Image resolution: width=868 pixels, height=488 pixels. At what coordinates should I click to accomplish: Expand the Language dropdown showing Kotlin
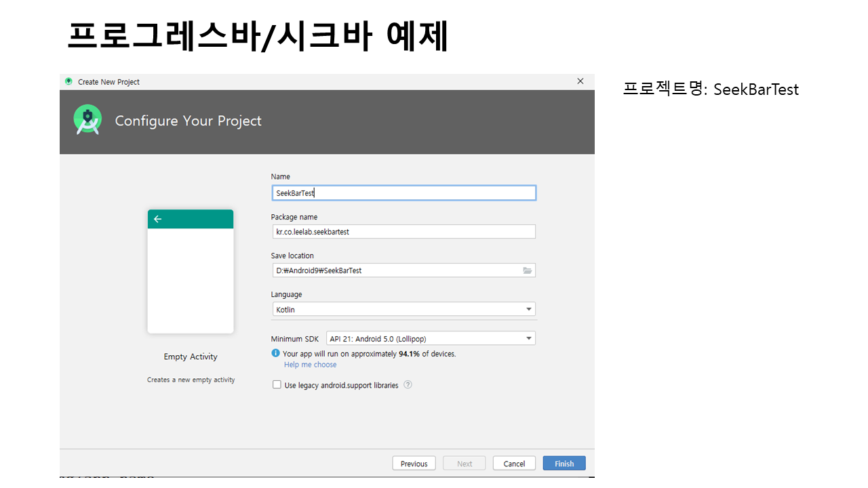coord(528,309)
